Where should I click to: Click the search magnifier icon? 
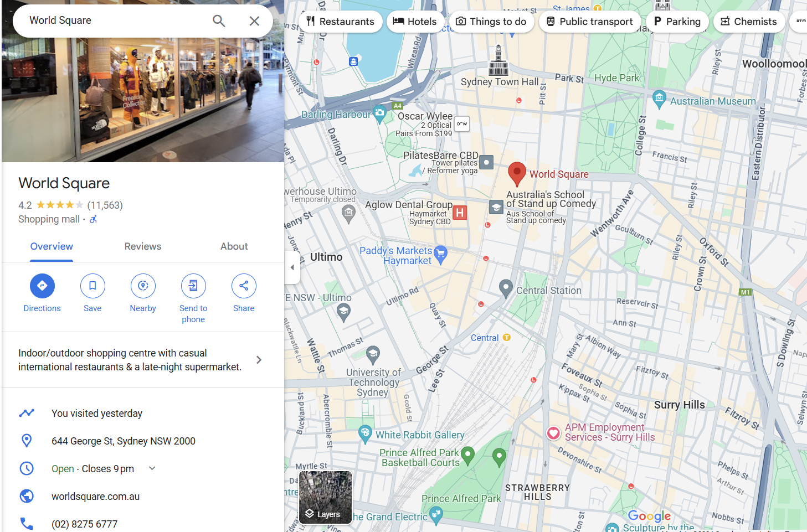[x=219, y=21]
